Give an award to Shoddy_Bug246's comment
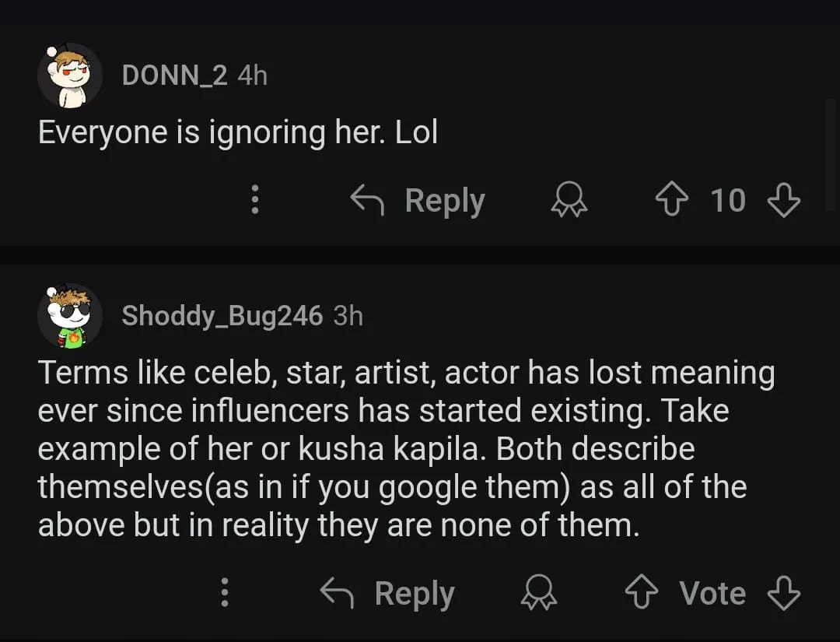Viewport: 840px width, 642px height. 539,594
